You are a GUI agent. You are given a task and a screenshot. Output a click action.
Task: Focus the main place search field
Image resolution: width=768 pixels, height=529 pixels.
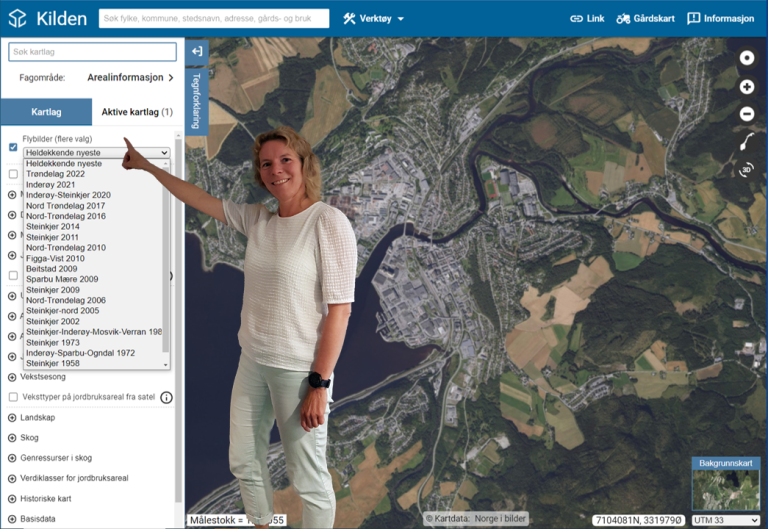[214, 19]
